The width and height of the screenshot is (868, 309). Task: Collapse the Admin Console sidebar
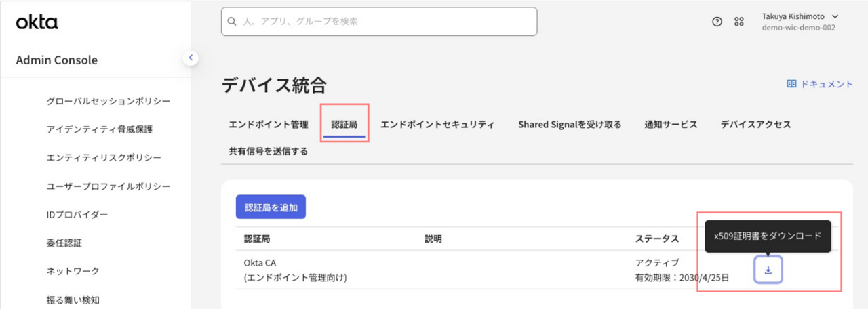tap(191, 58)
